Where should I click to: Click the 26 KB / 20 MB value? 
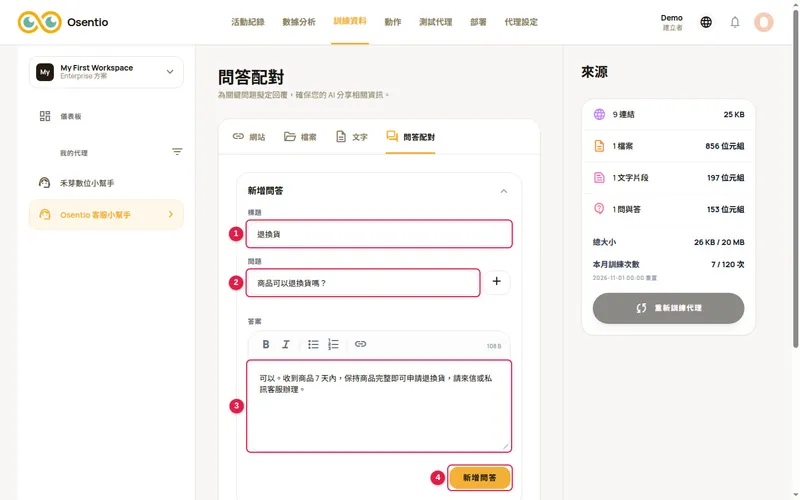coord(719,242)
